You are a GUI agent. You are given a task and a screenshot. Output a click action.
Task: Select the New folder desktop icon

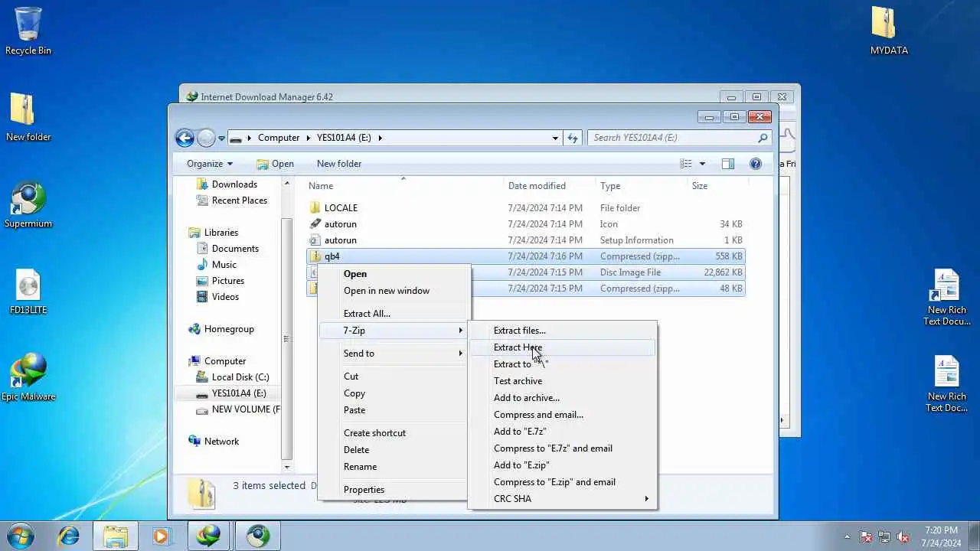click(28, 117)
